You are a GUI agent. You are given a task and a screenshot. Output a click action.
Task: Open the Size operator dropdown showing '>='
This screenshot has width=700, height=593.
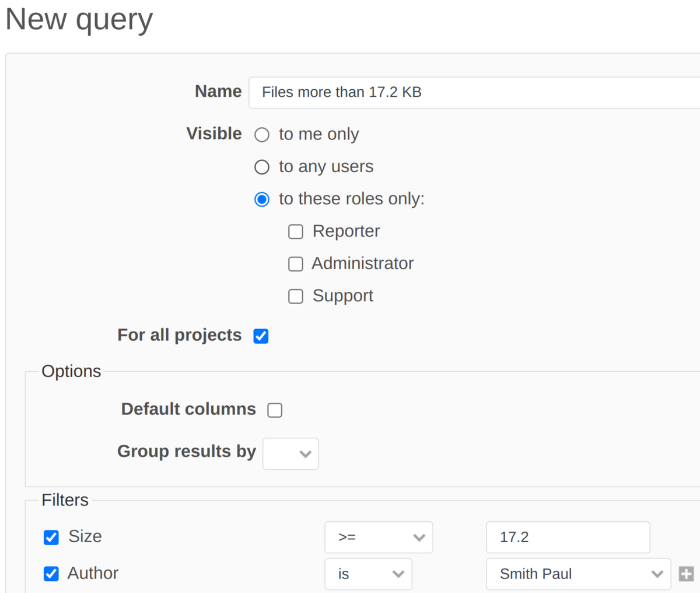379,537
